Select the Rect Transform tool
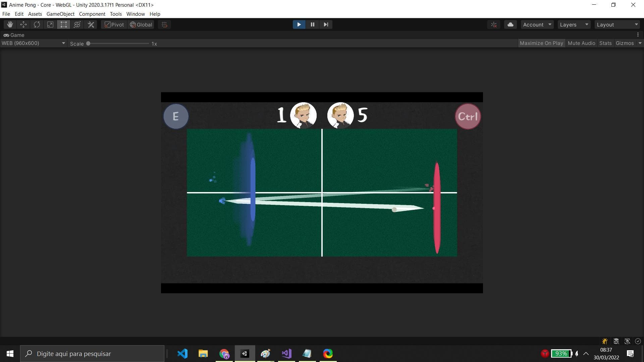 [x=64, y=24]
